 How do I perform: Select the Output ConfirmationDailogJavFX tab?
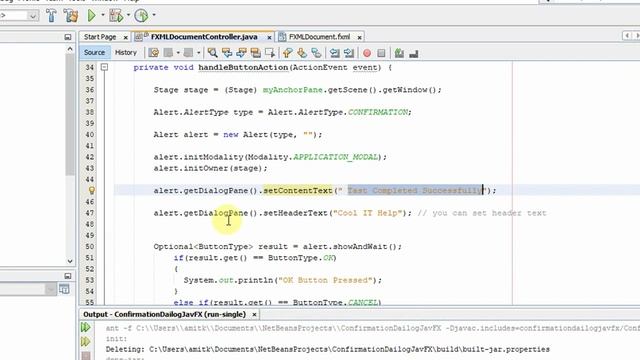coord(164,314)
